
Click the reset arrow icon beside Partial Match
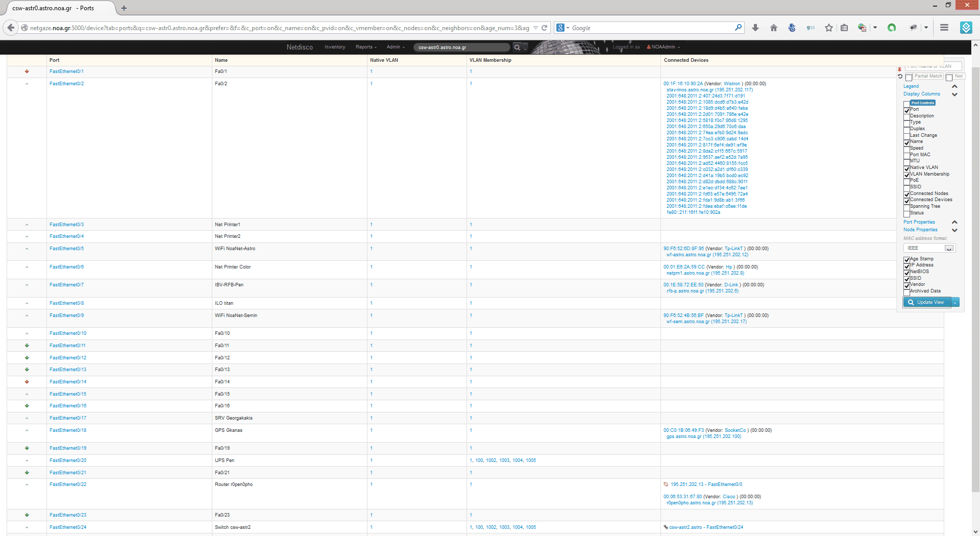[900, 77]
